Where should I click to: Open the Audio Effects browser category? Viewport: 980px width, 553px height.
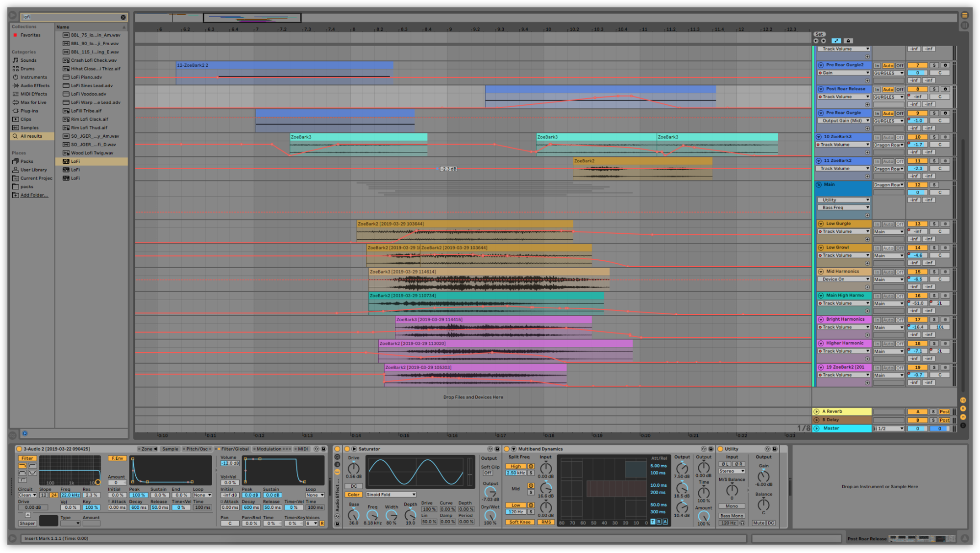[x=35, y=85]
